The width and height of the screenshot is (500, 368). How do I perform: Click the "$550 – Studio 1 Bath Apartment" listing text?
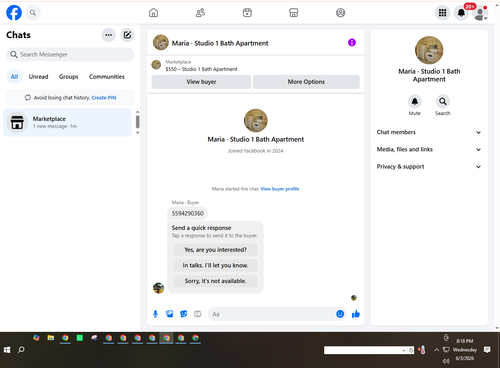coord(201,69)
